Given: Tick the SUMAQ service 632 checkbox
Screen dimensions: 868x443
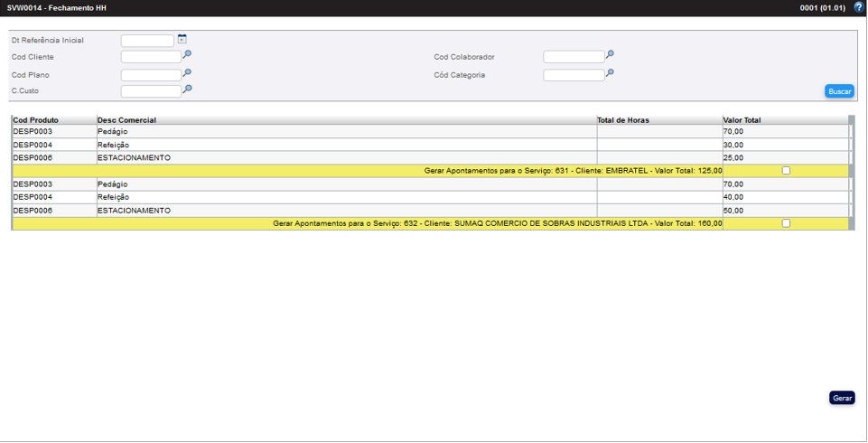Looking at the screenshot, I should point(786,223).
